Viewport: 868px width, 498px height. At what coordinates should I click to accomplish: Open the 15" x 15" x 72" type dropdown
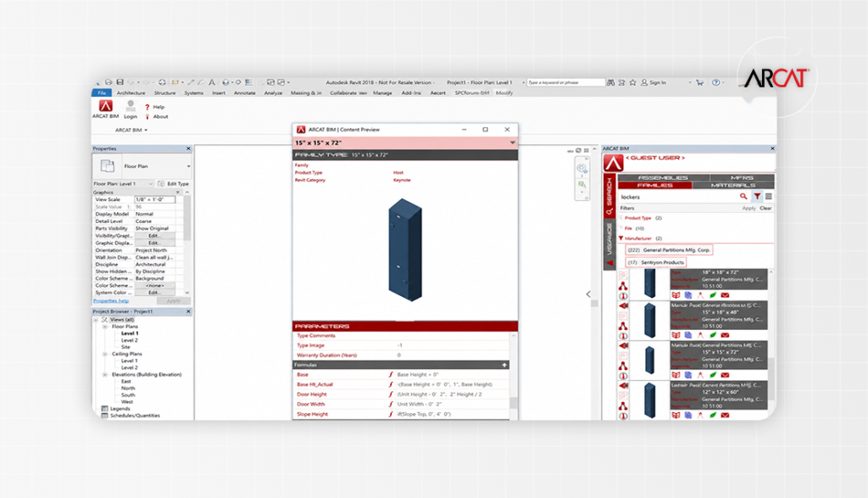click(x=513, y=143)
